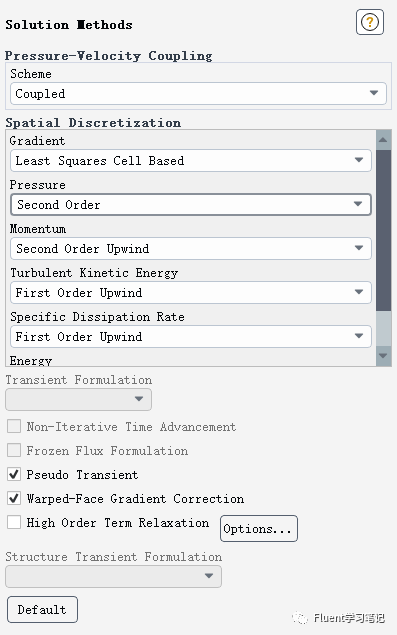
Task: Toggle the Pseudo Transient checkbox
Action: point(14,474)
